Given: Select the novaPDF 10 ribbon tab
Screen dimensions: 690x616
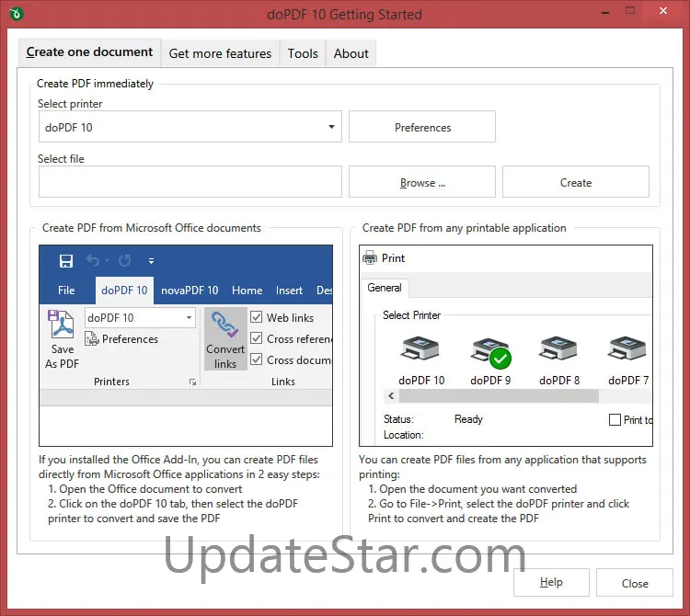Looking at the screenshot, I should [x=190, y=291].
